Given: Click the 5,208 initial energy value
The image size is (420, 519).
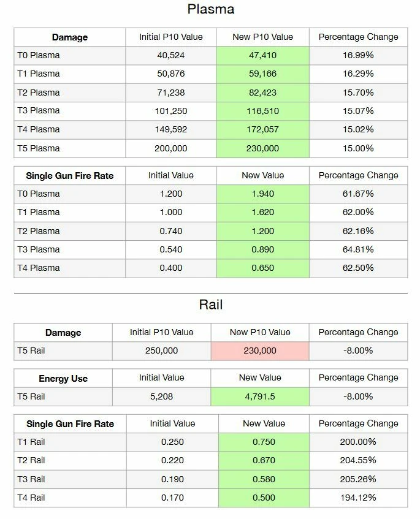Looking at the screenshot, I should (162, 396).
